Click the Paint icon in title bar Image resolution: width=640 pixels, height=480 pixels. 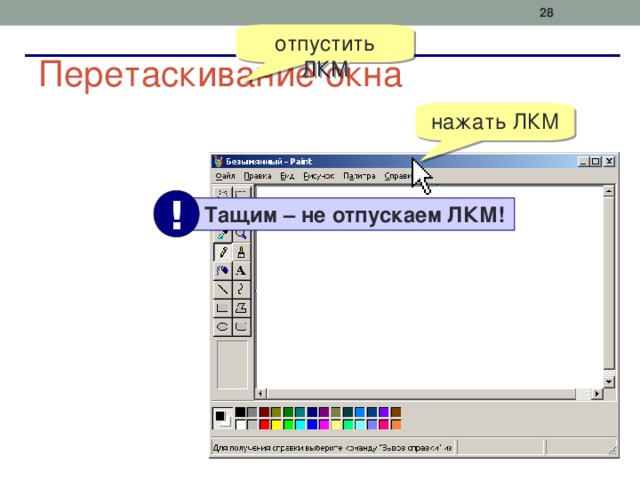click(x=218, y=161)
